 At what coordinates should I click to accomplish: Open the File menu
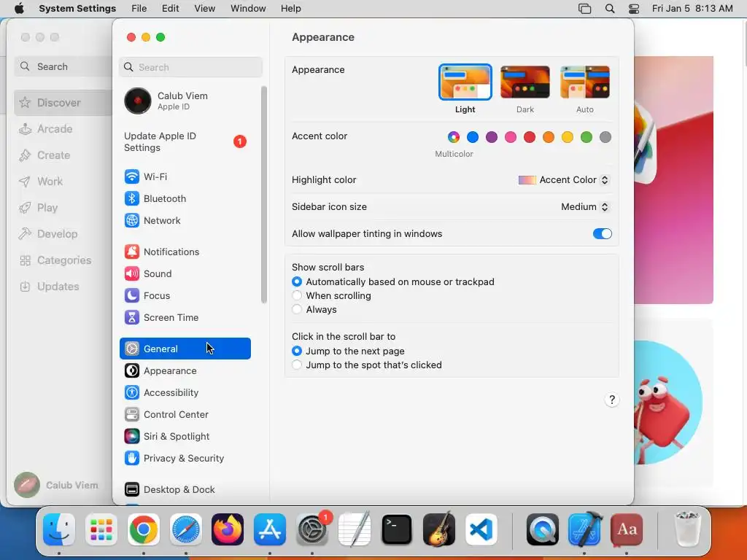139,9
